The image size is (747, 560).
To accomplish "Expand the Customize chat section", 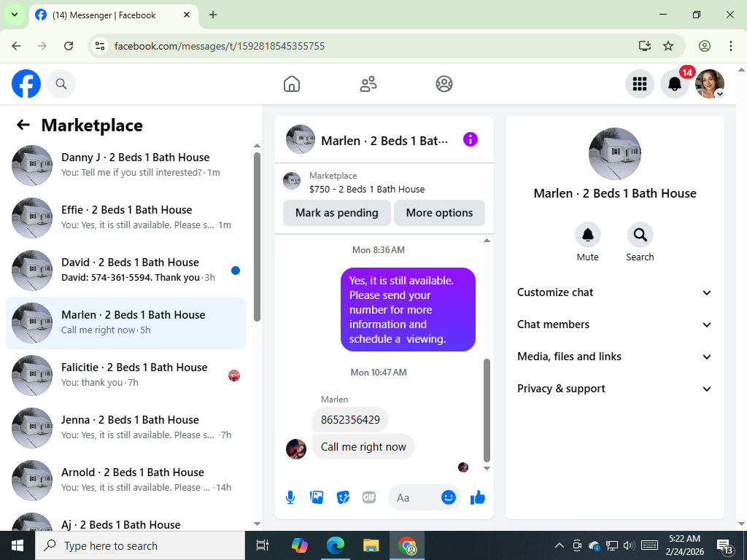I will click(x=614, y=292).
